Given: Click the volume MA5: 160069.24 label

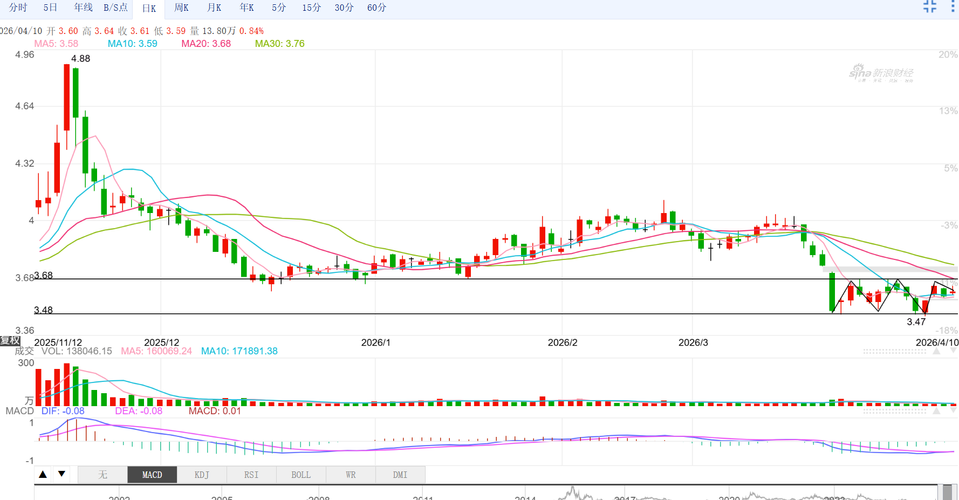Looking at the screenshot, I should click(x=156, y=351).
